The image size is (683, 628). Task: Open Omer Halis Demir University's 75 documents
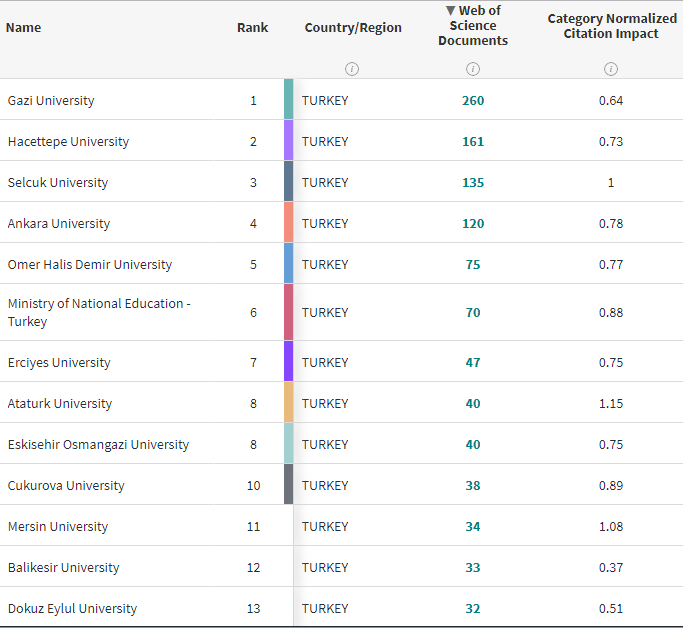473,264
